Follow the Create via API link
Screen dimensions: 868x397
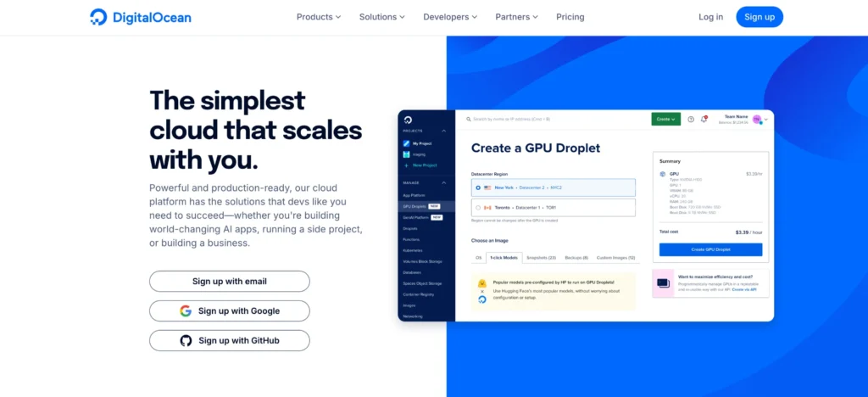click(744, 289)
